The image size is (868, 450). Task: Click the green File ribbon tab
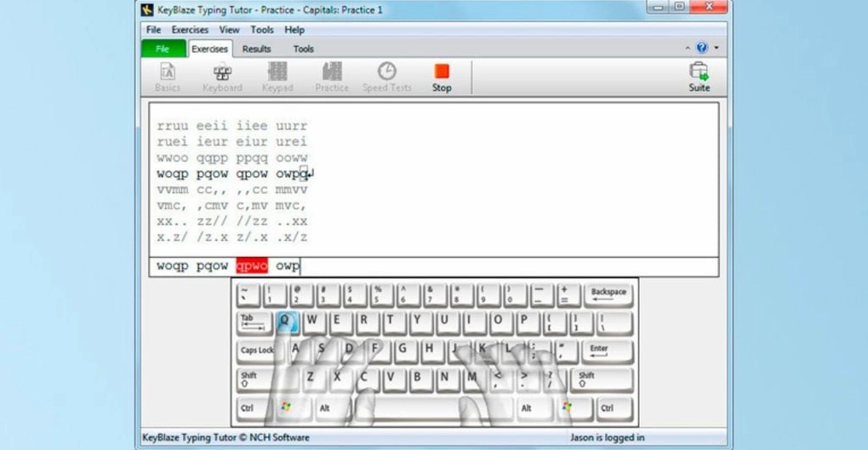163,48
